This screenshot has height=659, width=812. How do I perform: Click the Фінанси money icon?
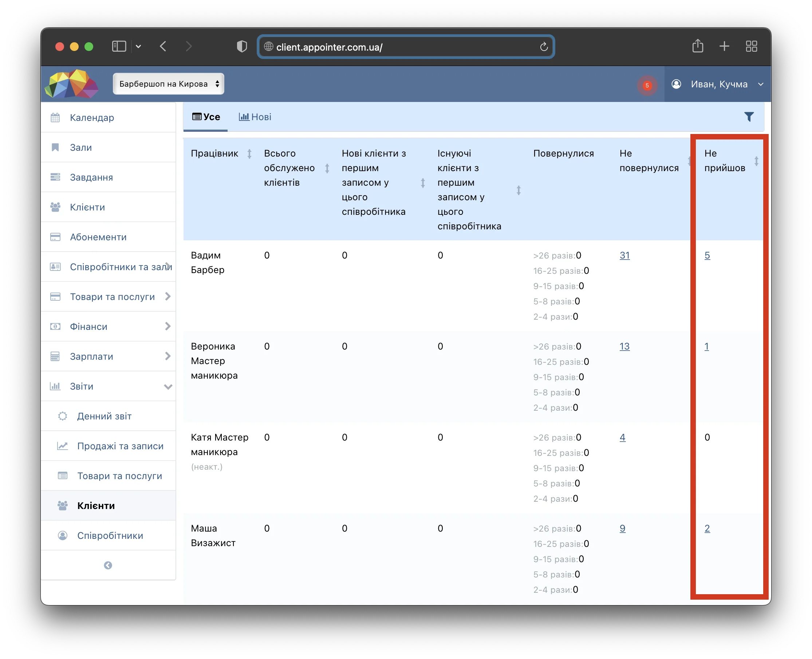[55, 327]
